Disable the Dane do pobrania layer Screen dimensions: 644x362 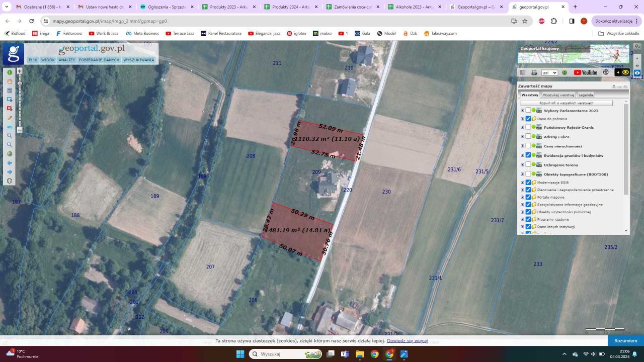[528, 119]
